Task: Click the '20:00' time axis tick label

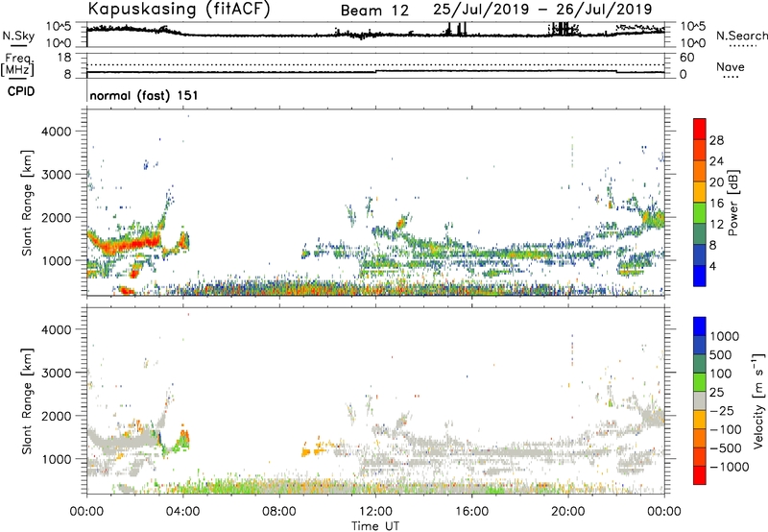Action: click(x=568, y=512)
